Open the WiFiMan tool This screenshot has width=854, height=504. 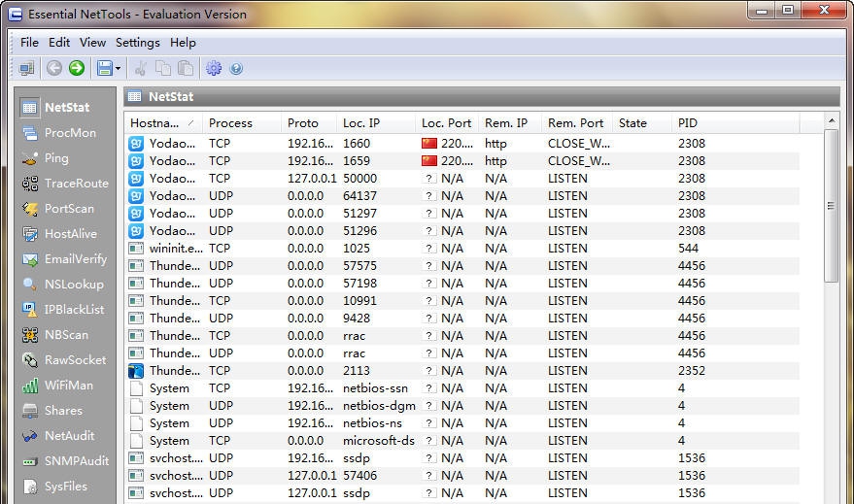[68, 386]
